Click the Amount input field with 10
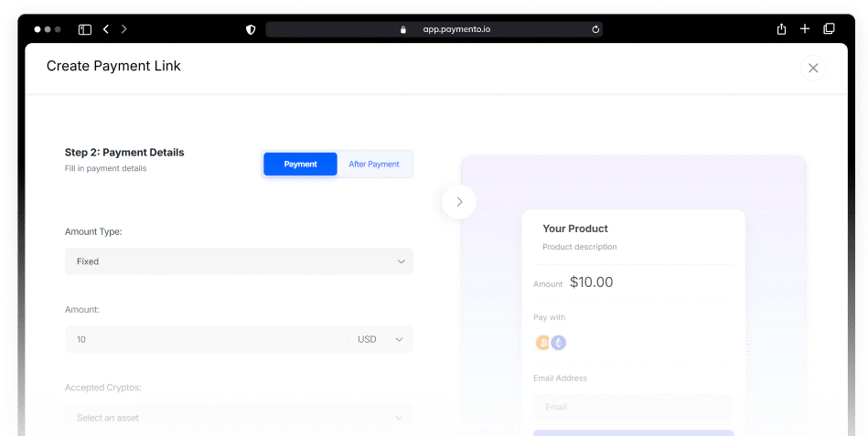This screenshot has width=868, height=436. [207, 339]
